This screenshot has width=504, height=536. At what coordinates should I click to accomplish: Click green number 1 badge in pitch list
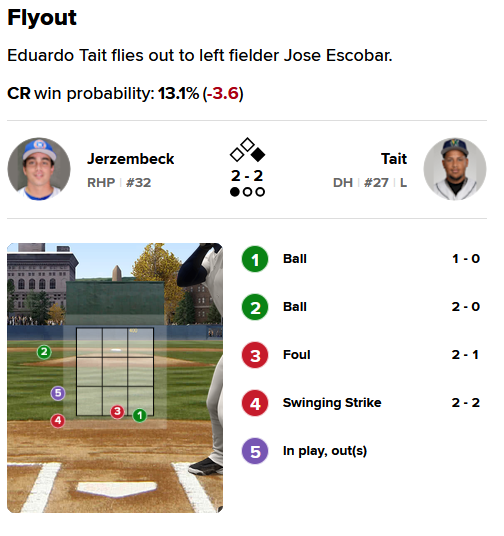click(255, 259)
